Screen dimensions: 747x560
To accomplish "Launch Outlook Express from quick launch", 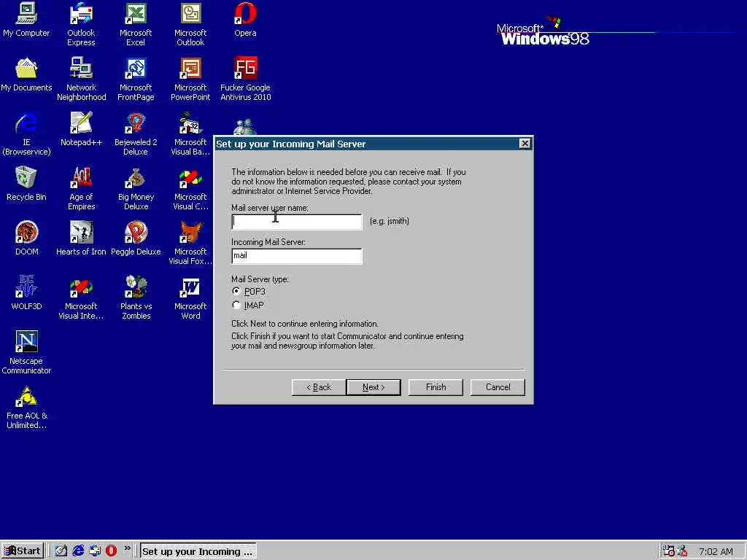I will coord(94,551).
